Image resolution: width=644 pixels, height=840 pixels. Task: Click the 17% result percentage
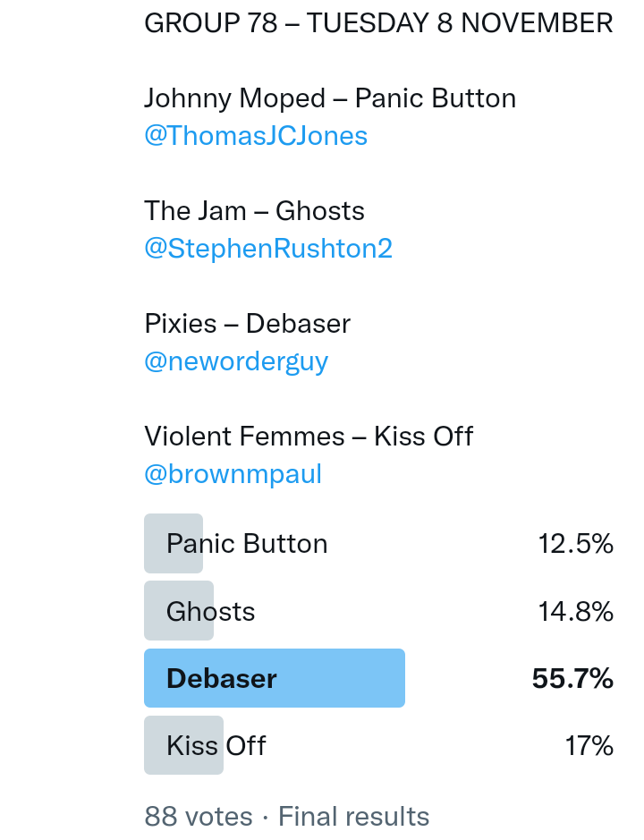[589, 746]
